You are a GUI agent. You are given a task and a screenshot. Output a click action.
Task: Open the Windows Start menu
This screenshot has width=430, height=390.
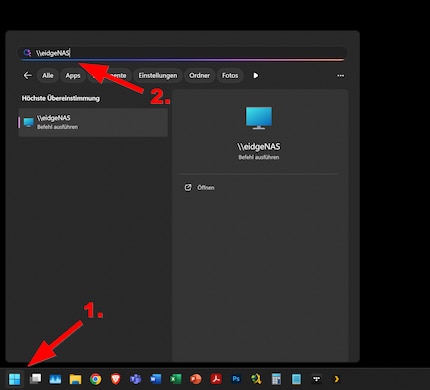coord(15,379)
